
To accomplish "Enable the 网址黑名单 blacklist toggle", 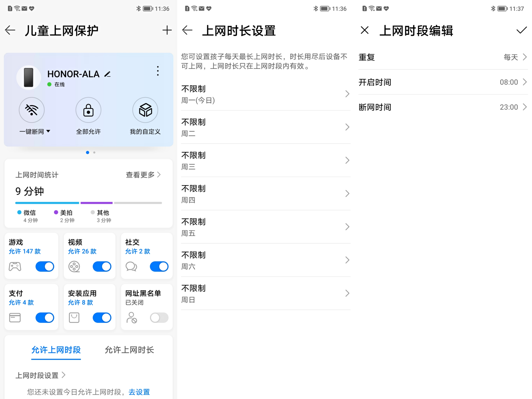I will click(x=159, y=318).
